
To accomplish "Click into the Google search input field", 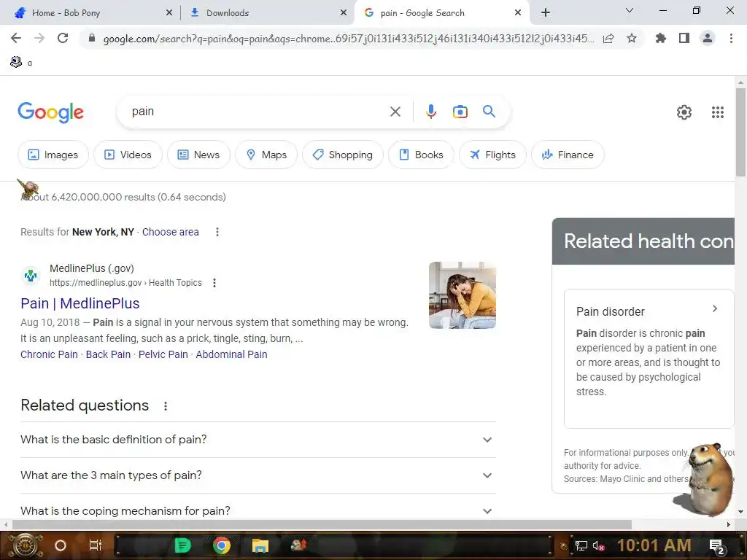I will point(258,112).
